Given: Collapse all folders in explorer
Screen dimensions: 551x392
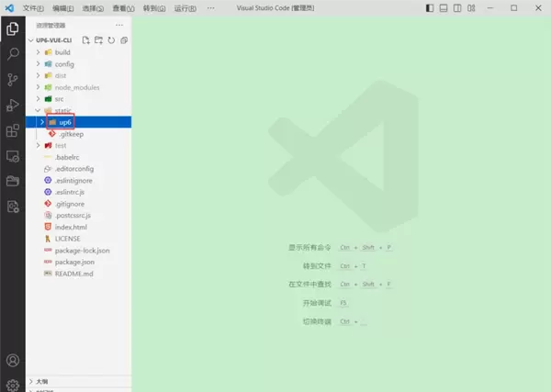Looking at the screenshot, I should click(x=124, y=40).
